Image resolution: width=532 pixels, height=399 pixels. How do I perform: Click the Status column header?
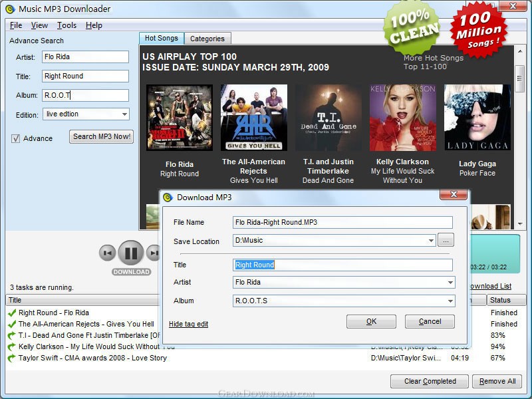[506, 300]
